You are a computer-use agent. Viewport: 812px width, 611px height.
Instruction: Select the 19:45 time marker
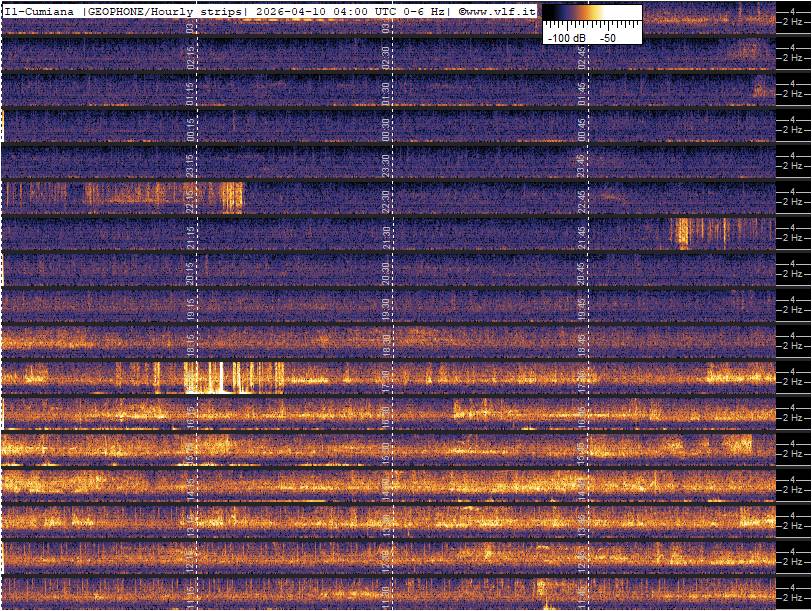point(581,306)
